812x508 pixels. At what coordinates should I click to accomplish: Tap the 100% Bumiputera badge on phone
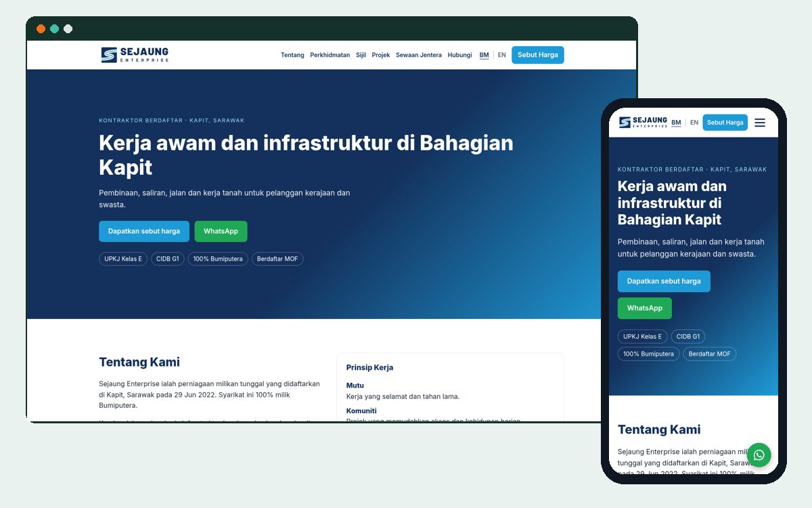649,354
